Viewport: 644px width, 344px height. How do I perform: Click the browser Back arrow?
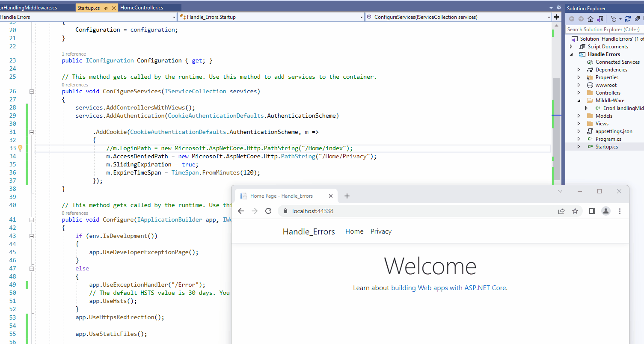click(x=241, y=211)
